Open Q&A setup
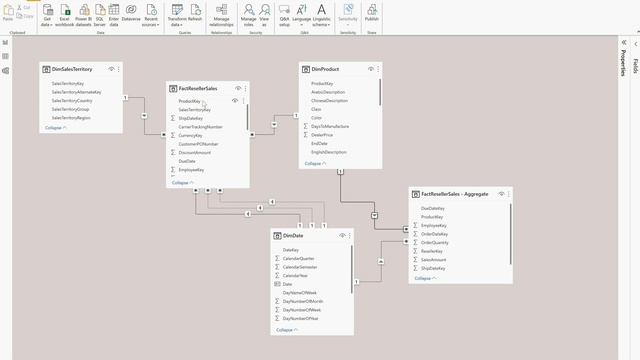 click(x=284, y=16)
